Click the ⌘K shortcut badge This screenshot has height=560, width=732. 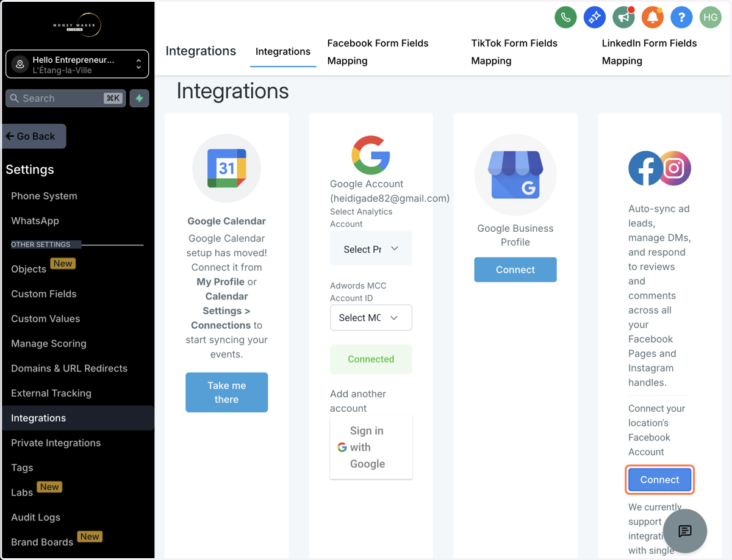point(113,98)
